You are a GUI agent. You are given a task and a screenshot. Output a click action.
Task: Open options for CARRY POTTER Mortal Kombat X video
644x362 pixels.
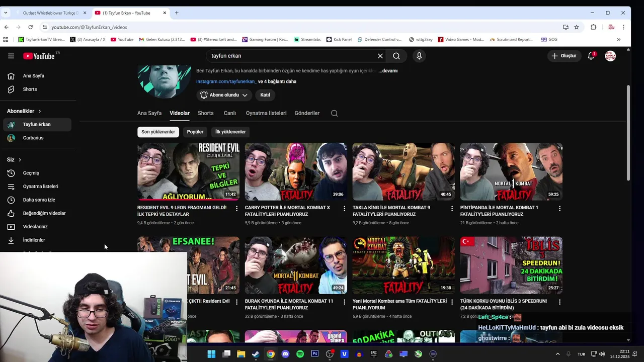(344, 208)
